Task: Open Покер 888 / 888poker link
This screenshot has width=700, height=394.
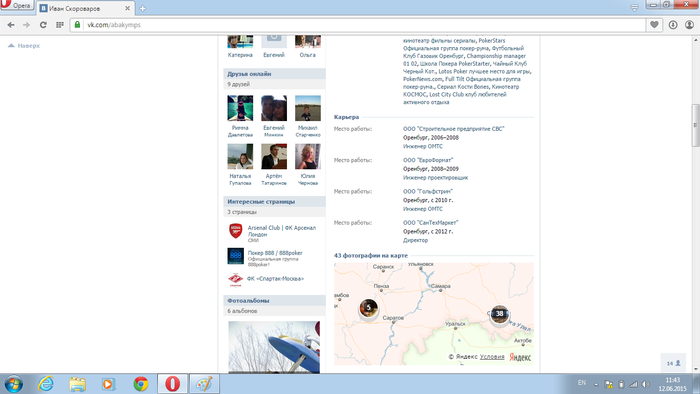Action: click(275, 253)
